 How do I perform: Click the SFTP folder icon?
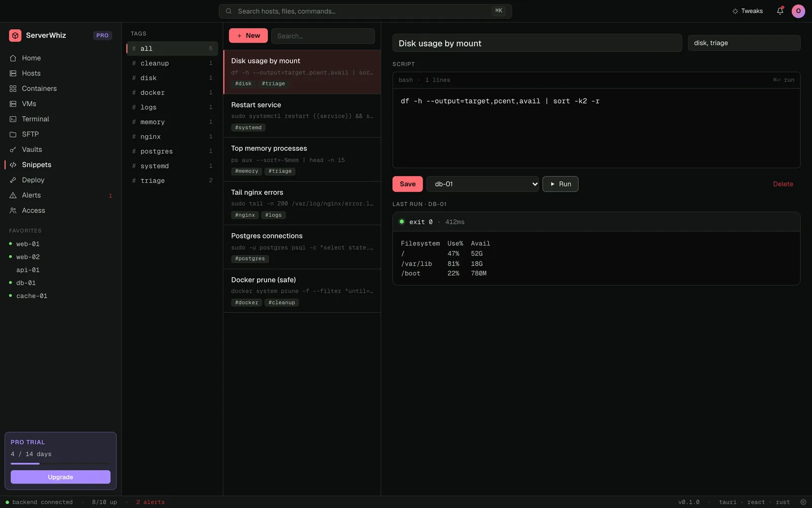pos(13,134)
